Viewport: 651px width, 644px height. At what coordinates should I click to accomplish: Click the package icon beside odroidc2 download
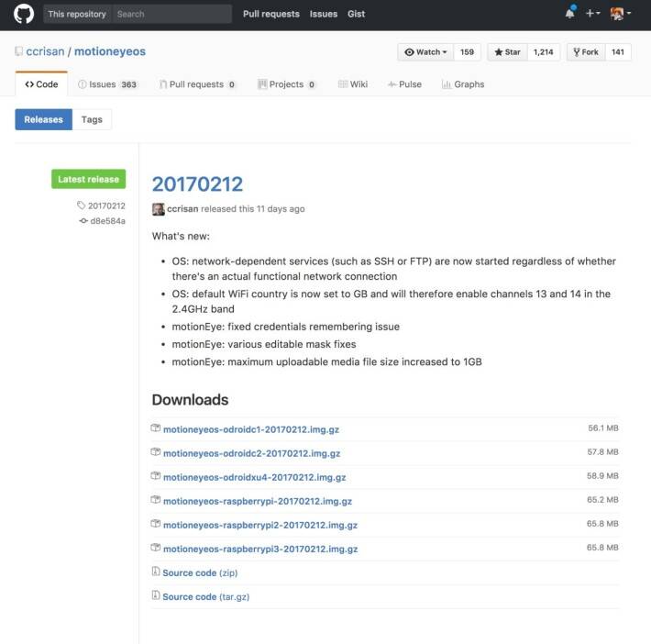coord(156,451)
